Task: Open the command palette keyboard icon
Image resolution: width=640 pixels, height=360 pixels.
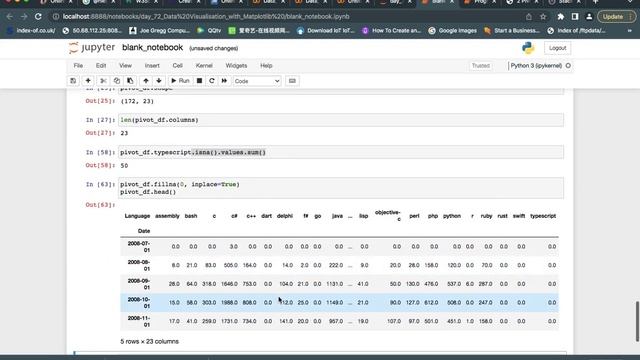Action: pos(292,81)
